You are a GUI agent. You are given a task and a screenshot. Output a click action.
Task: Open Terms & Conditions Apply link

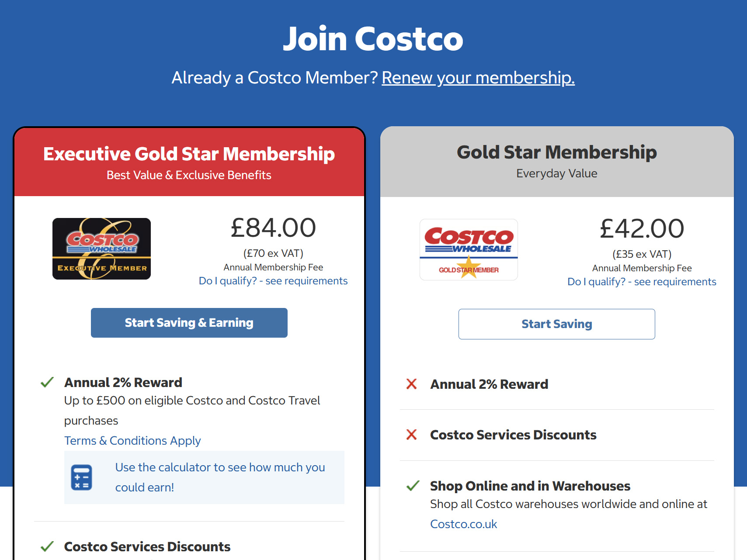[132, 440]
